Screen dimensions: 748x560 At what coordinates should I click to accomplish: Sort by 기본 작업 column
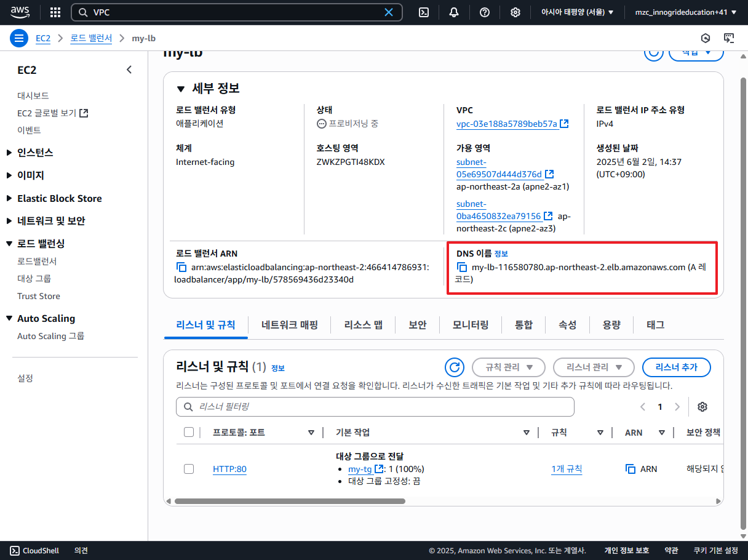[527, 433]
